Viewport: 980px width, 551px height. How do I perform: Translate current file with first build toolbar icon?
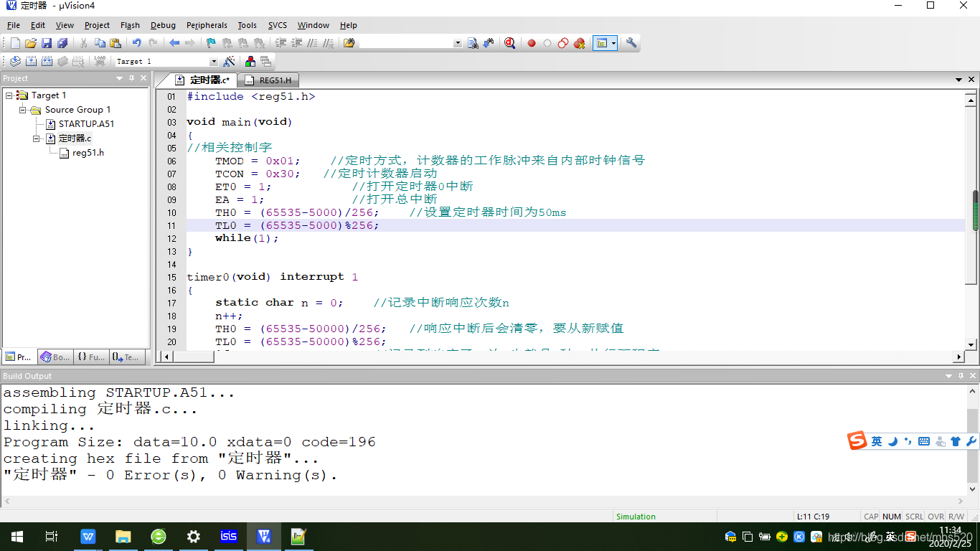[x=15, y=62]
